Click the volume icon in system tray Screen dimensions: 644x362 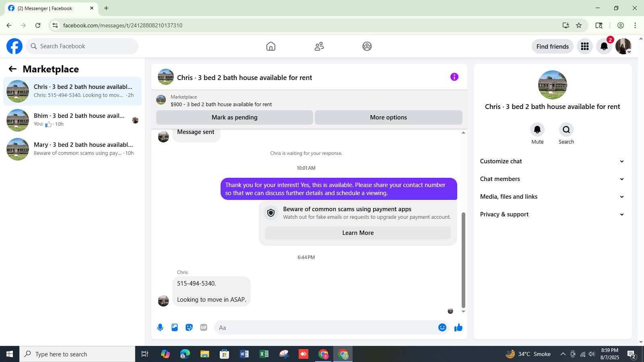click(592, 354)
